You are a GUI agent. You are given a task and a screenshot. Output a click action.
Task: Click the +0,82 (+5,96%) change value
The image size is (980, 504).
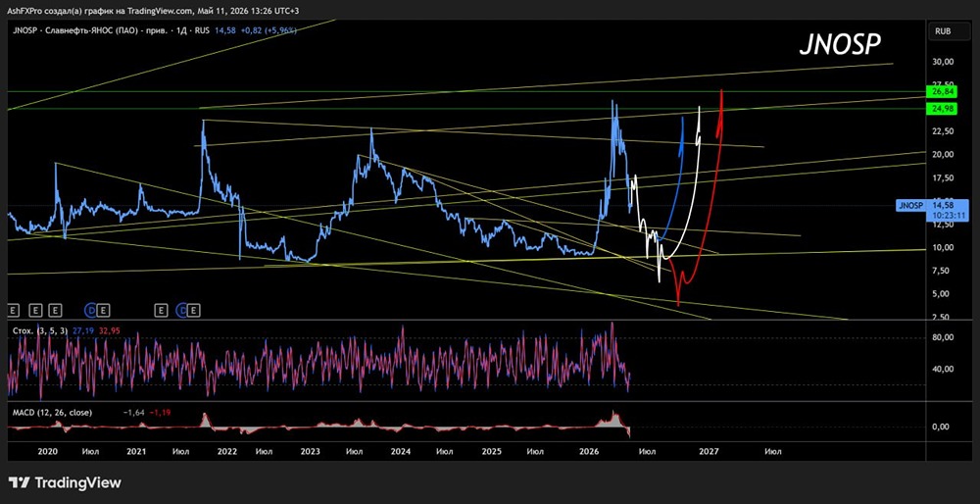[x=269, y=29]
